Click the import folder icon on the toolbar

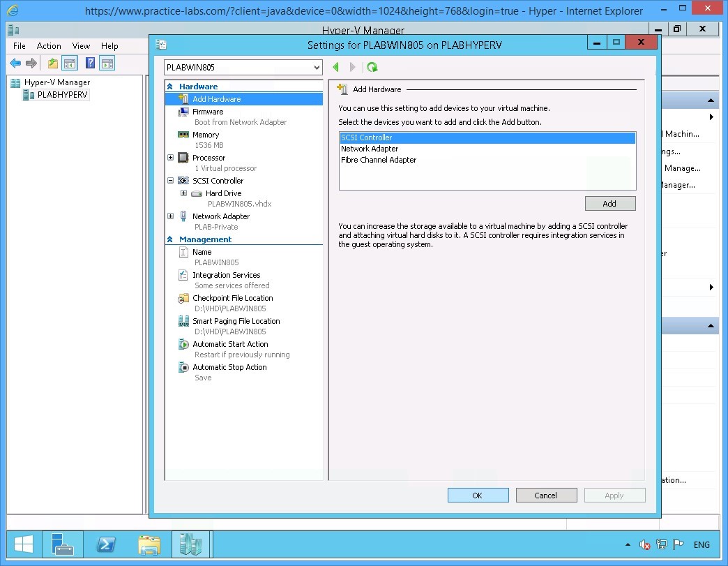pyautogui.click(x=51, y=63)
